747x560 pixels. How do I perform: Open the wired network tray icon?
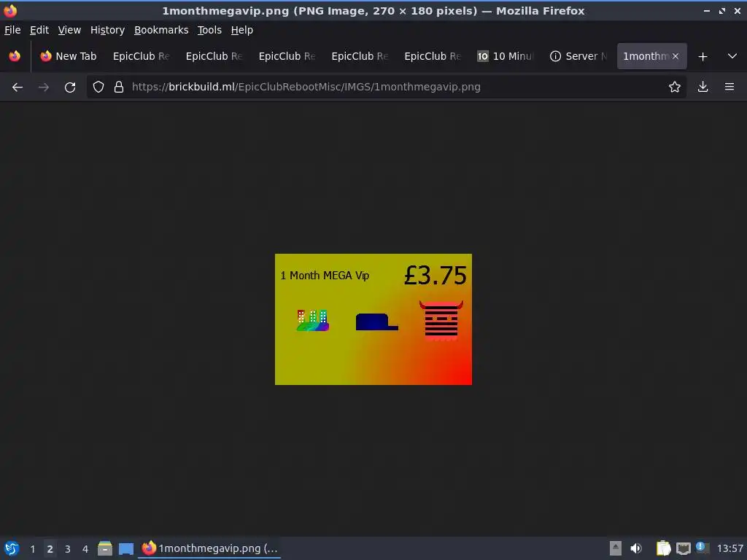[684, 548]
